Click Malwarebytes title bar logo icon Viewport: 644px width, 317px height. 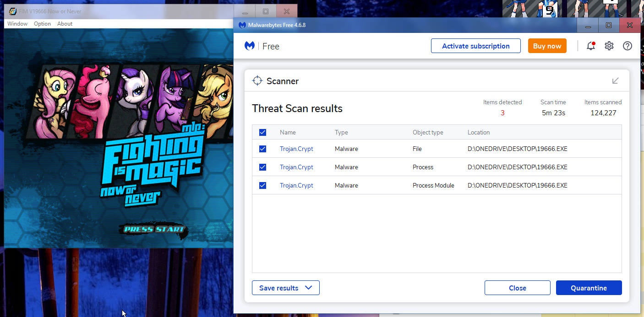(x=242, y=25)
